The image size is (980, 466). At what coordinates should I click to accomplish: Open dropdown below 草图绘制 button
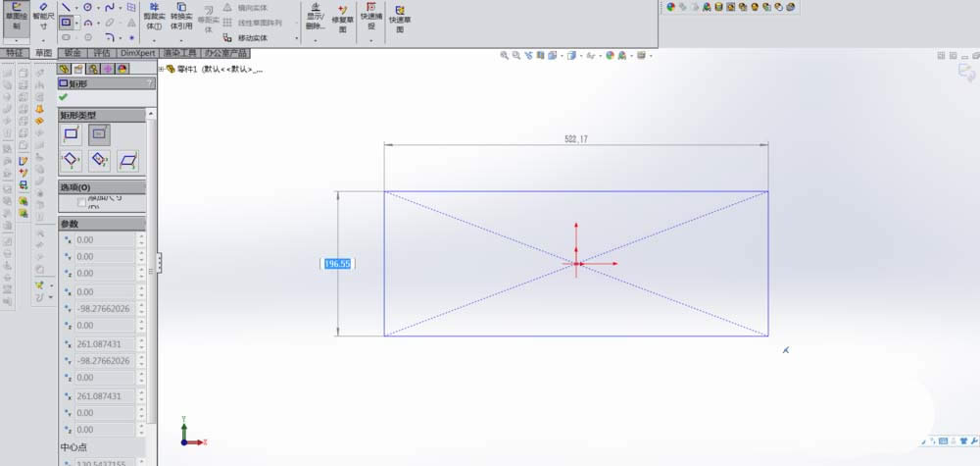coord(16,40)
